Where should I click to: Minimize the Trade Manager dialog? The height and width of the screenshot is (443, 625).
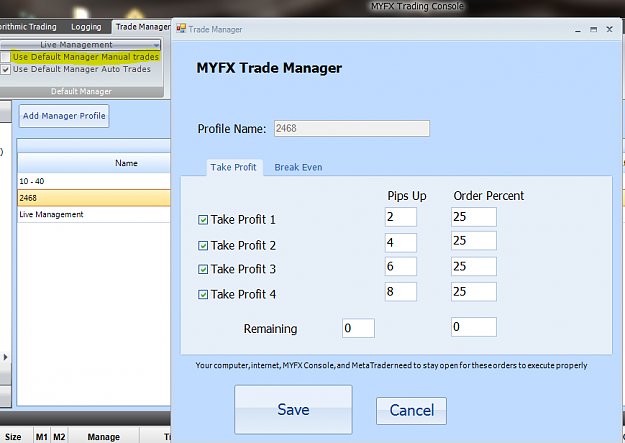[578, 30]
